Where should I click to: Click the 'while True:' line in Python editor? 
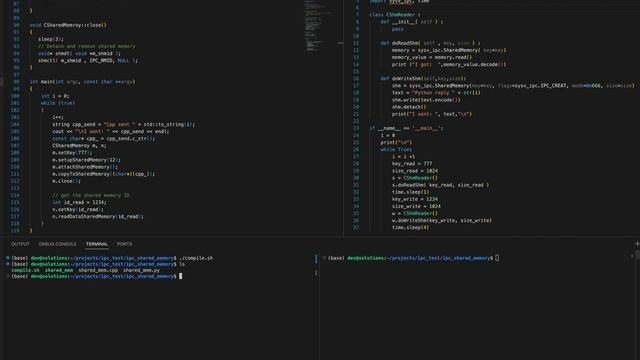[x=396, y=149]
